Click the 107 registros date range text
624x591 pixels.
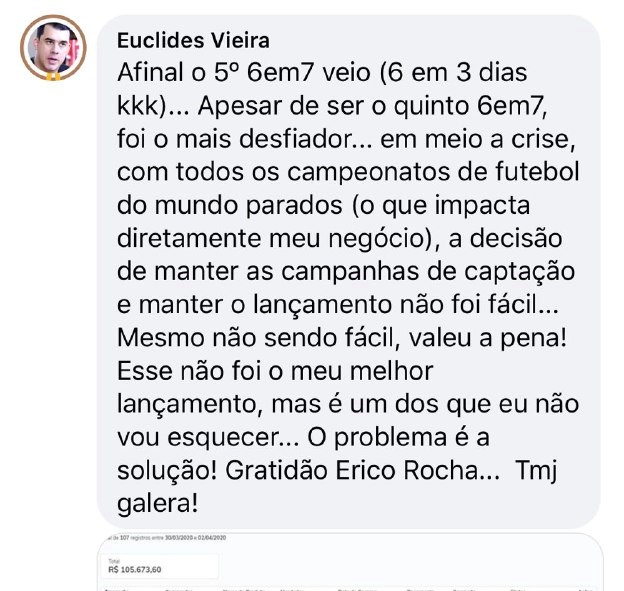[166, 538]
